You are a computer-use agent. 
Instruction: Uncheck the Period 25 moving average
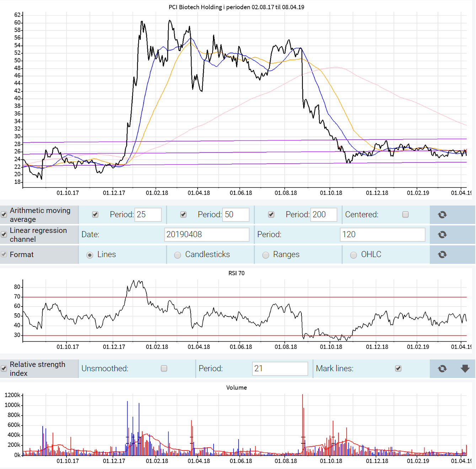[x=95, y=214]
